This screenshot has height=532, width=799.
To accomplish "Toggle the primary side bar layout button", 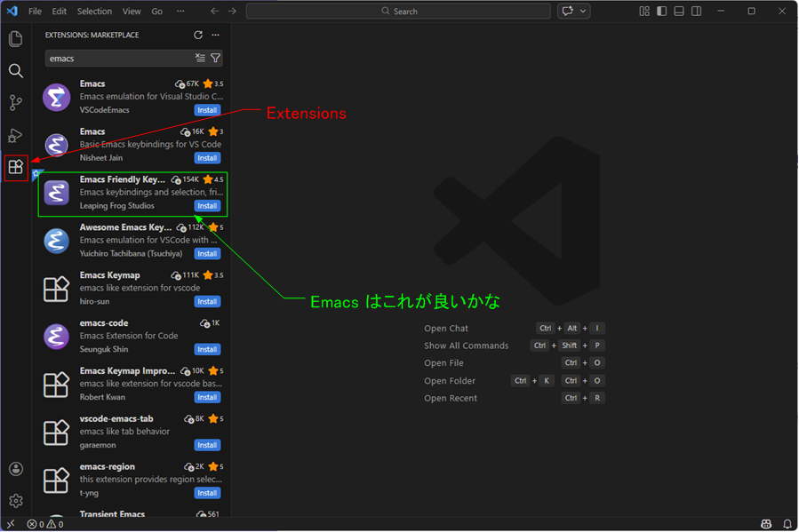I will tap(661, 12).
